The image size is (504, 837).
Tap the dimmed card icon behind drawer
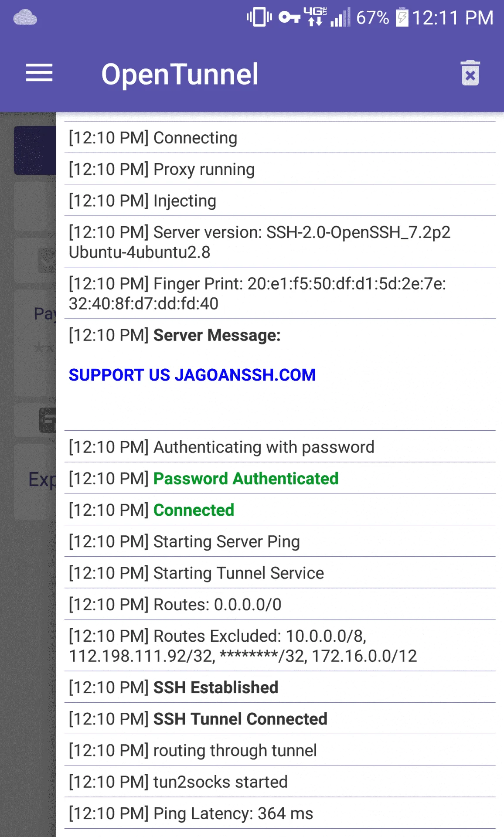[x=48, y=421]
